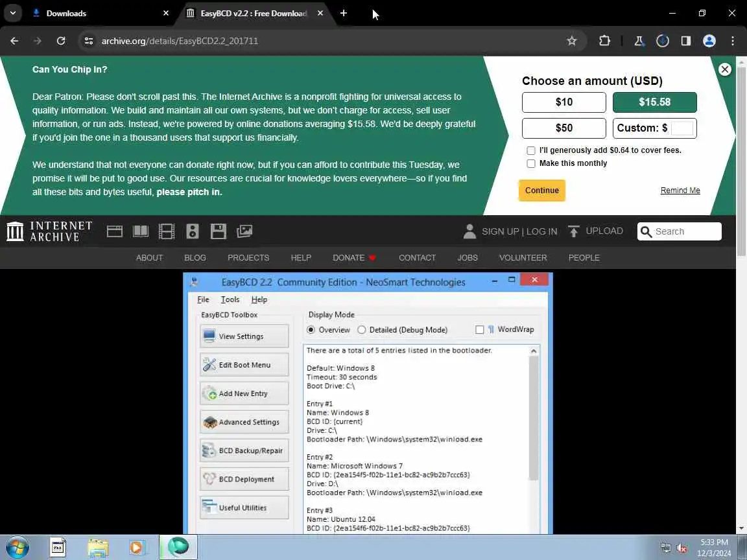Click the network tray icon
Viewport: 747px width, 560px height.
(665, 548)
